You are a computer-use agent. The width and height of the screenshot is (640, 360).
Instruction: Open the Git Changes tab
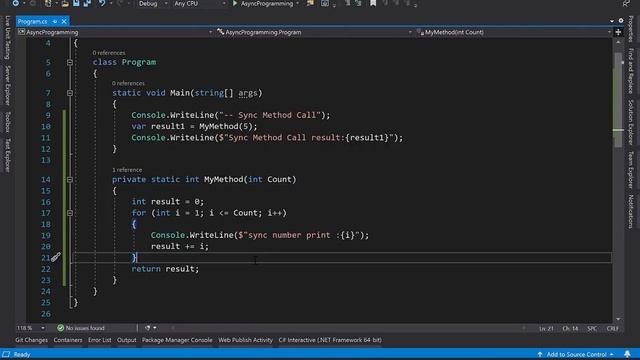point(31,340)
